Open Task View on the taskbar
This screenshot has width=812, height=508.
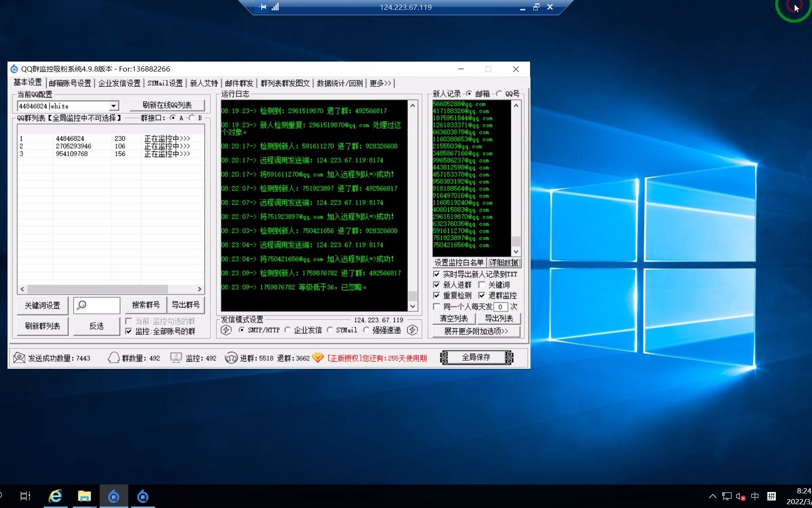click(25, 496)
